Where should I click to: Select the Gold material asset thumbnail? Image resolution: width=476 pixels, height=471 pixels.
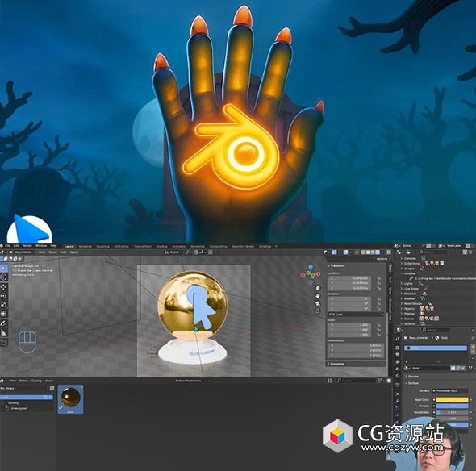point(70,399)
